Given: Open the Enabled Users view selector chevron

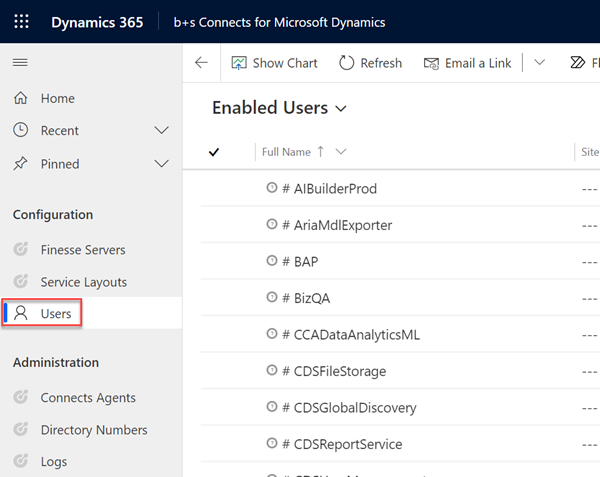Looking at the screenshot, I should pyautogui.click(x=341, y=109).
